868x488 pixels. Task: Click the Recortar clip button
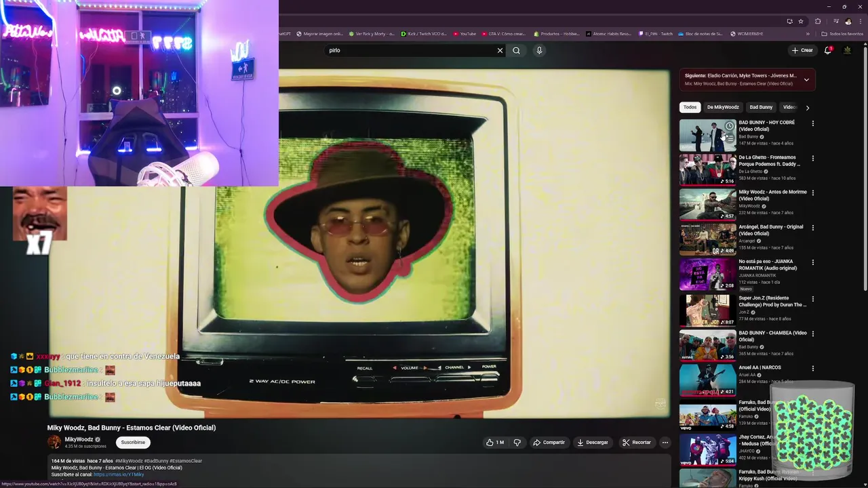click(636, 443)
